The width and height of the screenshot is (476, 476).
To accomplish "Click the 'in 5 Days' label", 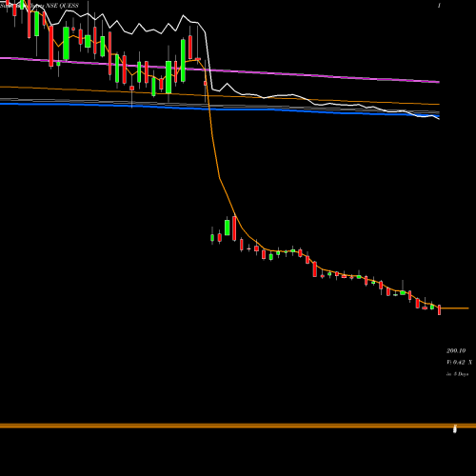I will (457, 374).
